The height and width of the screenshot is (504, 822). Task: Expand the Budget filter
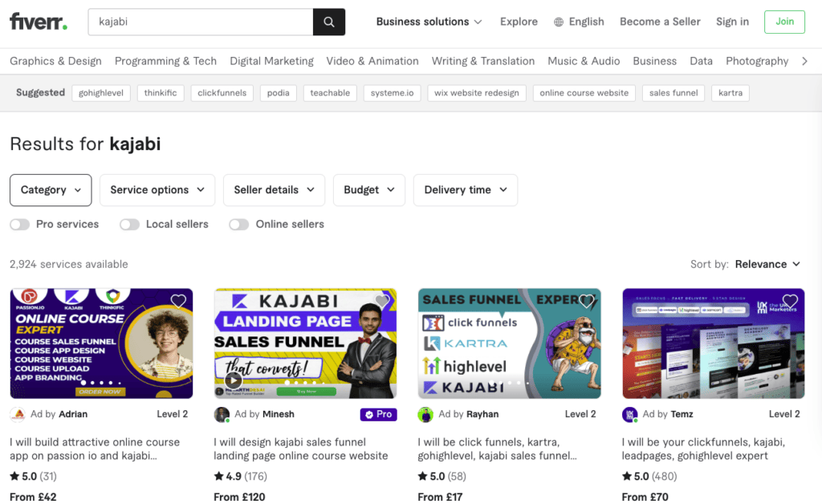[x=369, y=190]
